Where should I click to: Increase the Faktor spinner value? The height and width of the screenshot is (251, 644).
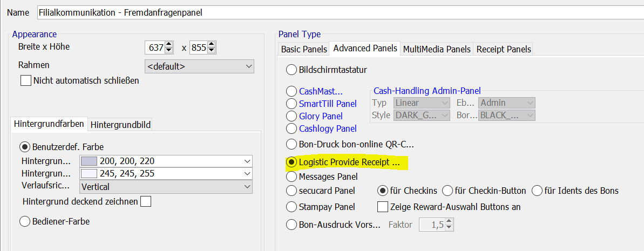pos(449,222)
